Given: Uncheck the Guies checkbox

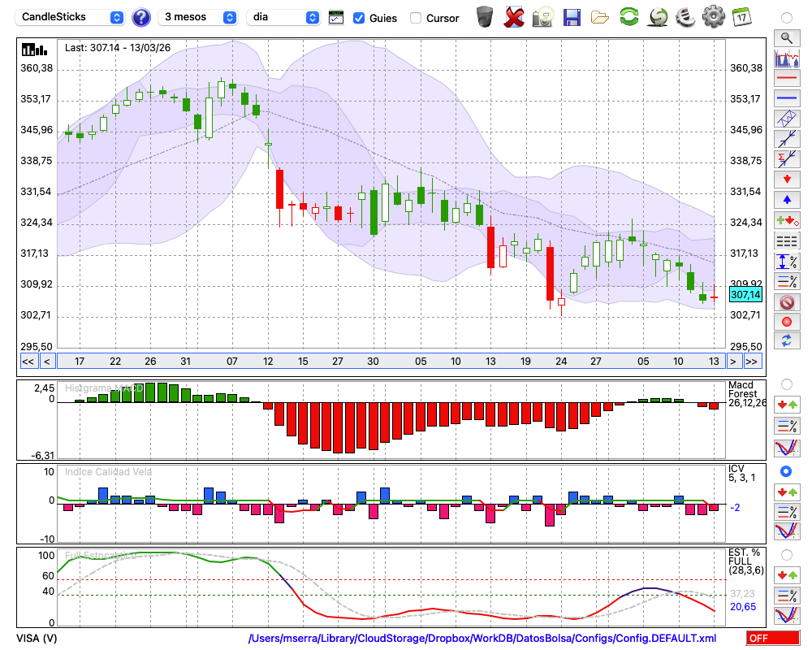Looking at the screenshot, I should click(359, 18).
